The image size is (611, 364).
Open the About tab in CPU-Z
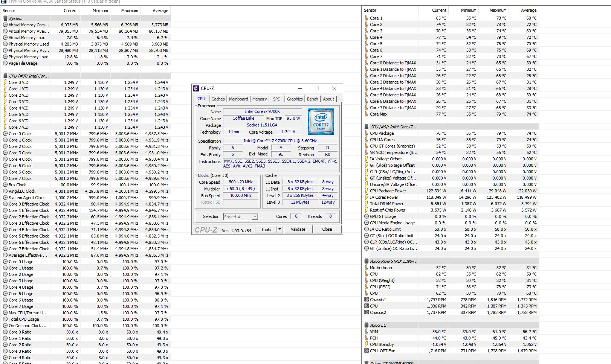point(328,99)
